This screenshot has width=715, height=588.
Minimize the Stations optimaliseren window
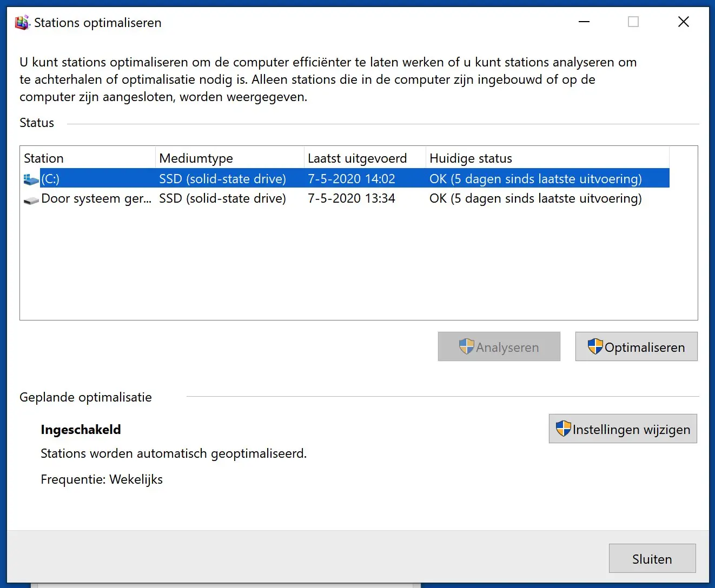(584, 22)
